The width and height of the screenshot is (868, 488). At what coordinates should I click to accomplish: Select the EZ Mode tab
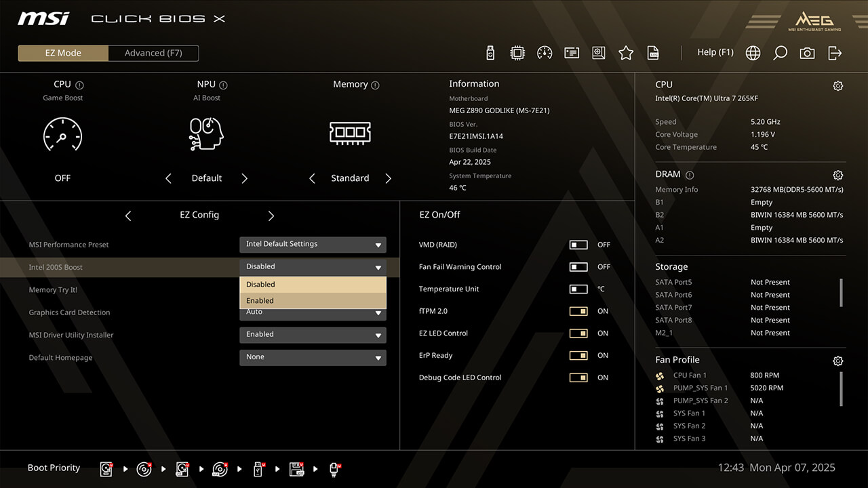tap(63, 53)
